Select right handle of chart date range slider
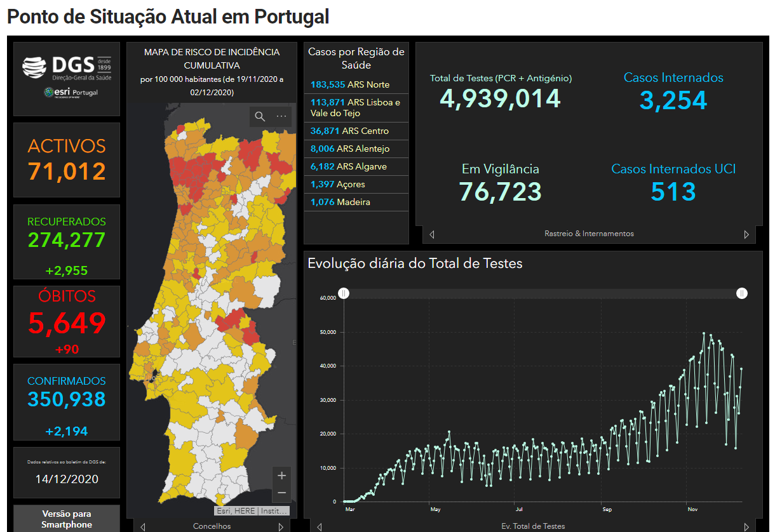The width and height of the screenshot is (775, 532). (x=741, y=293)
